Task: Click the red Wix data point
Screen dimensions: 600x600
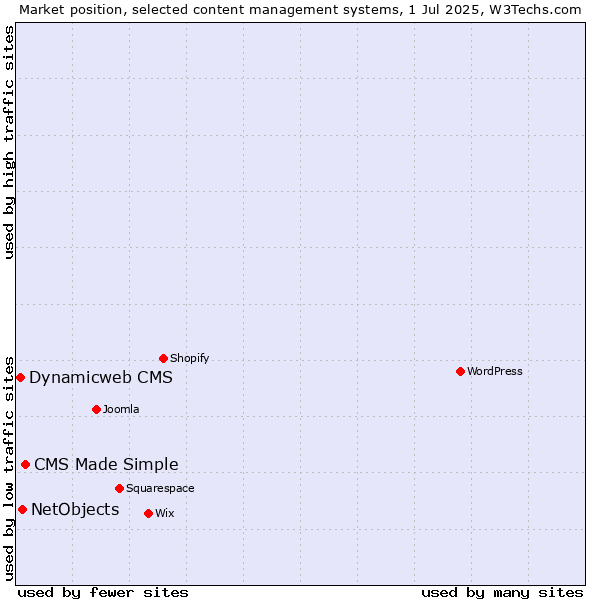Action: click(148, 514)
